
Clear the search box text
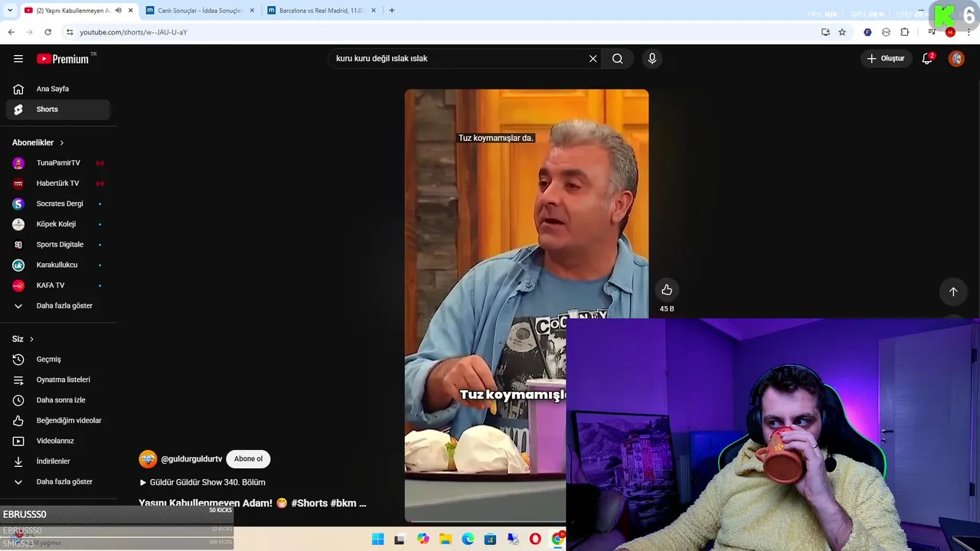tap(593, 59)
